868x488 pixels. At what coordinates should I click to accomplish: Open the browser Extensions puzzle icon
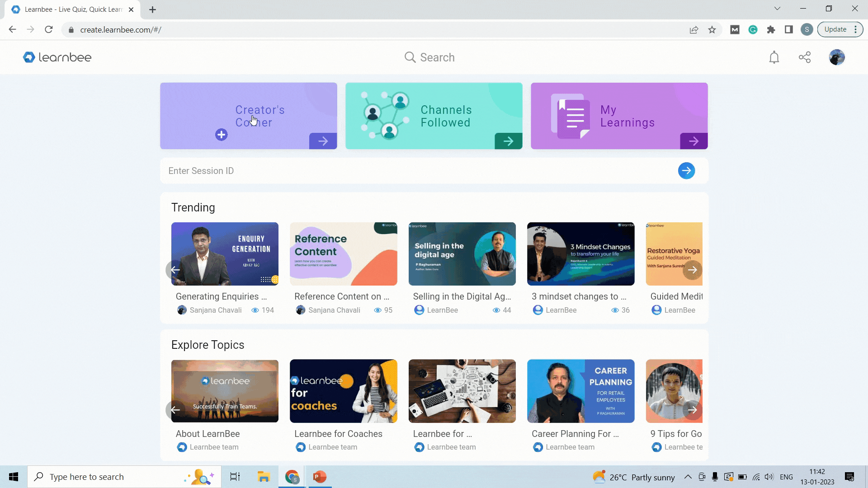771,30
